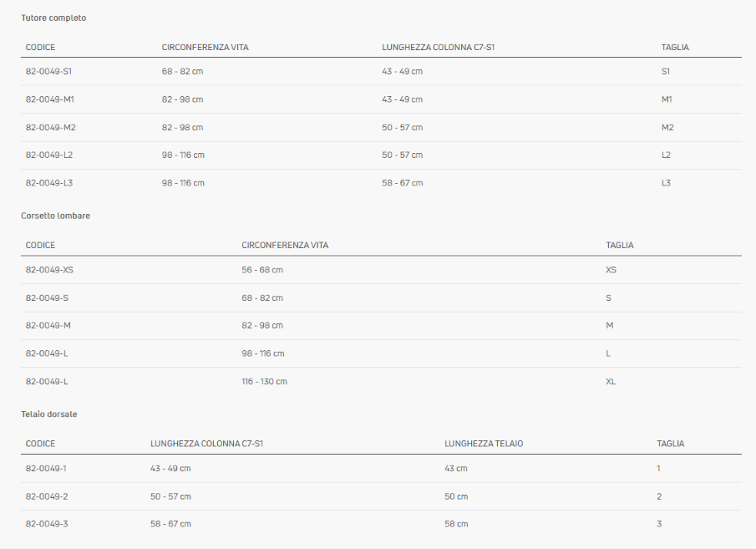This screenshot has width=756, height=549.
Task: Click code 82-0049-L in the XL row
Action: coord(47,381)
